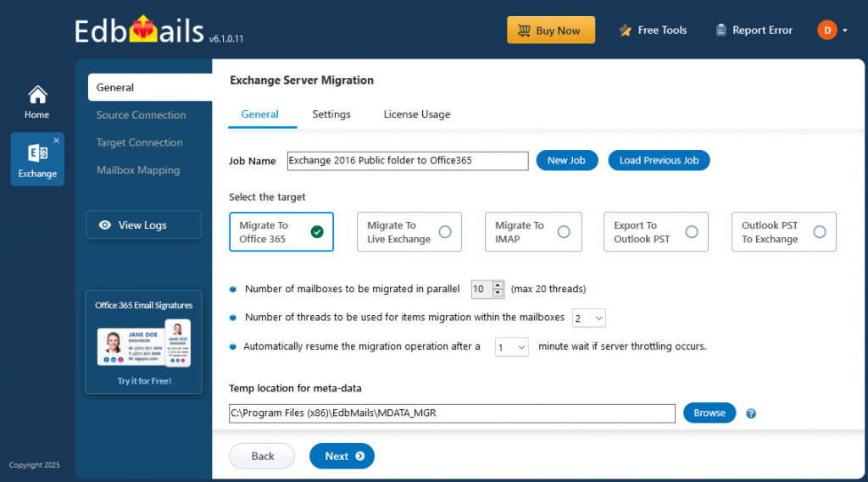Click the temp location path field
The height and width of the screenshot is (482, 868).
(452, 413)
